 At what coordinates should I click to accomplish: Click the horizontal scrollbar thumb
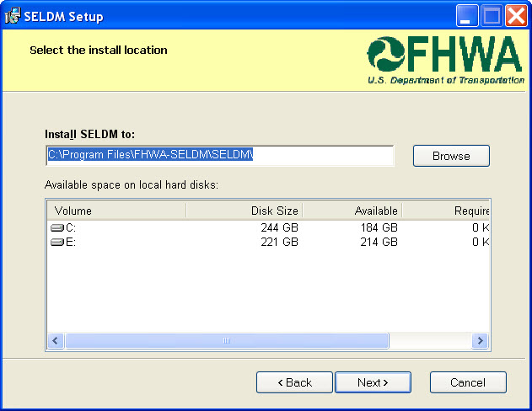227,341
